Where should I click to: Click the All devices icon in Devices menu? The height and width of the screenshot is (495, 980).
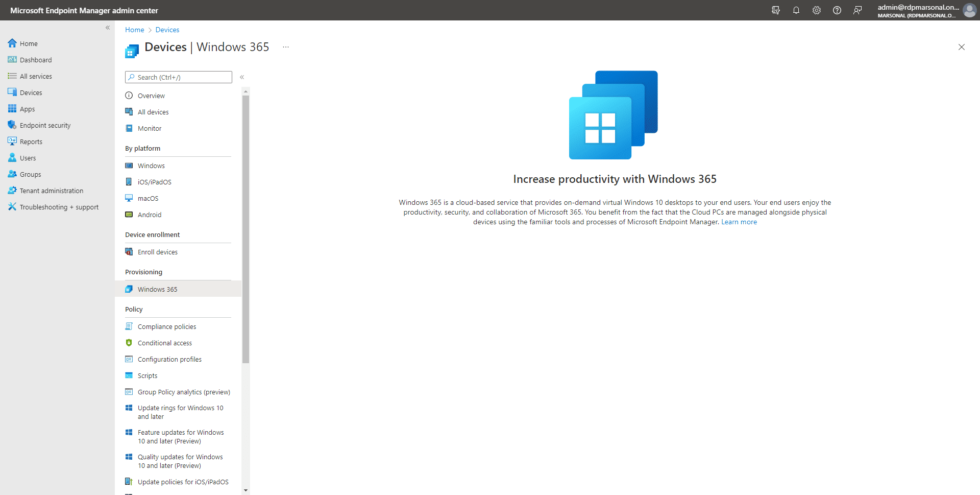(x=129, y=112)
